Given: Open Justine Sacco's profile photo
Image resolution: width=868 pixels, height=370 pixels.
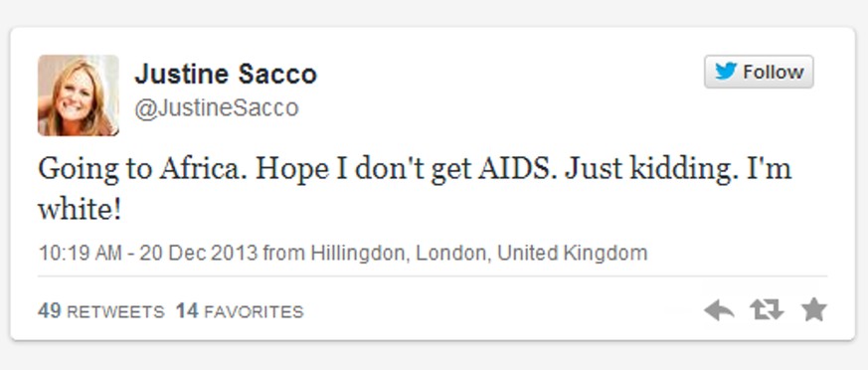Looking at the screenshot, I should [x=79, y=95].
